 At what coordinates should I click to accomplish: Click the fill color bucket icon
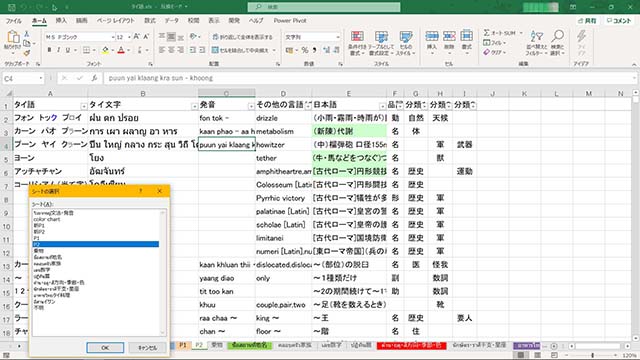tap(105, 50)
